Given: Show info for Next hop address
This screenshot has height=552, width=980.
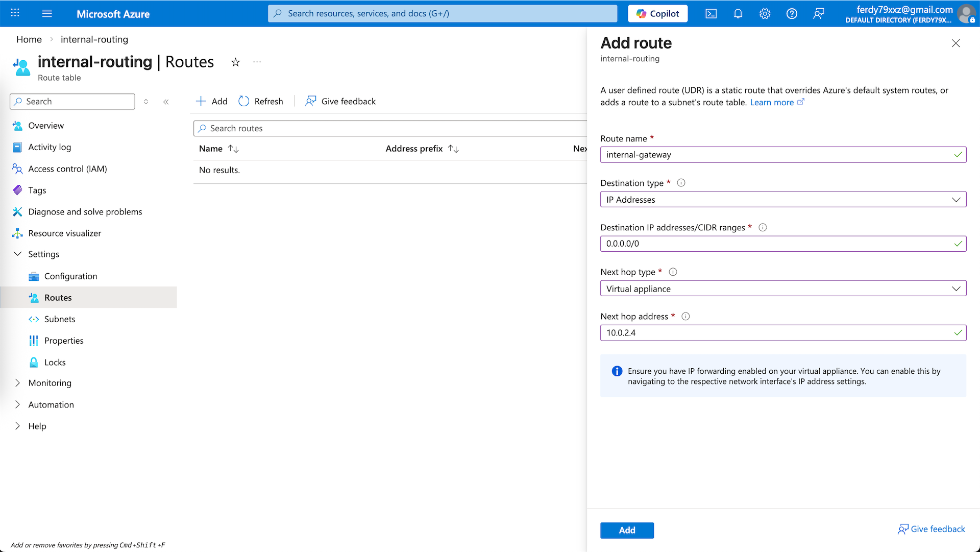Looking at the screenshot, I should [x=685, y=317].
